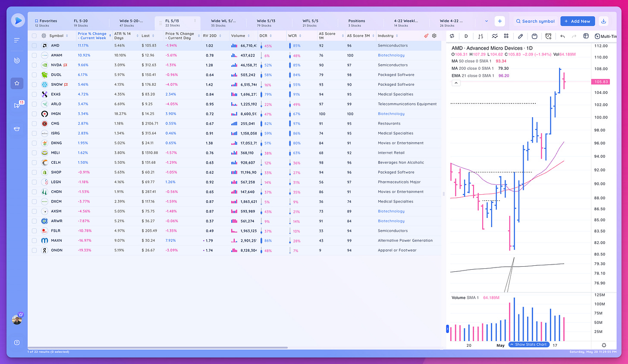Open the Biotechnology link for AMAM

[x=391, y=55]
